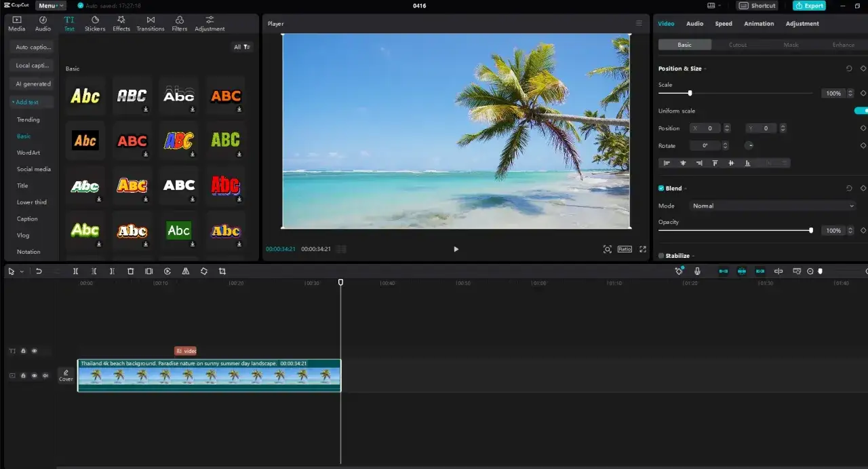Toggle Uniform scale off
This screenshot has width=868, height=469.
pos(860,111)
